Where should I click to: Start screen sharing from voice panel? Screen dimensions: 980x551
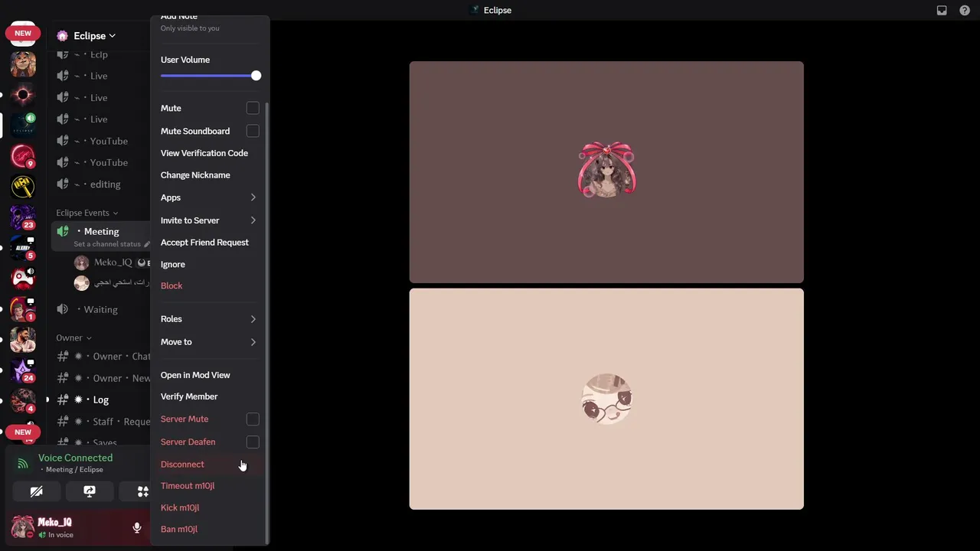coord(90,491)
